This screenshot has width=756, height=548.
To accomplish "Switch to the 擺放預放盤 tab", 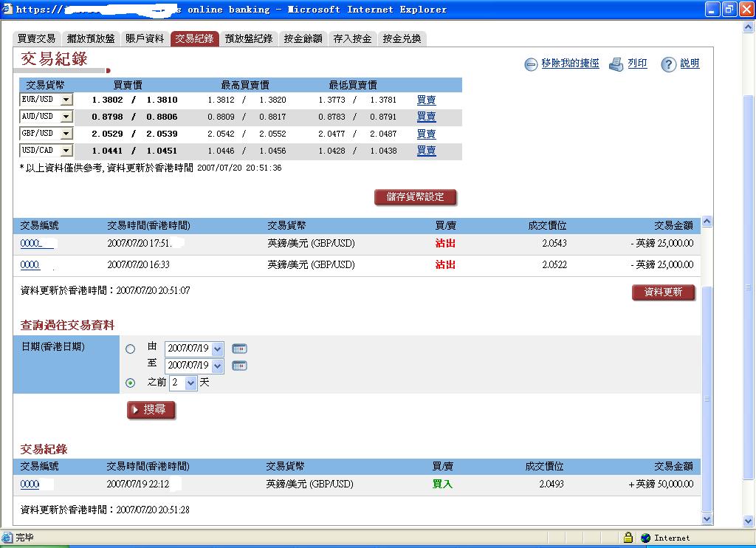I will [91, 38].
